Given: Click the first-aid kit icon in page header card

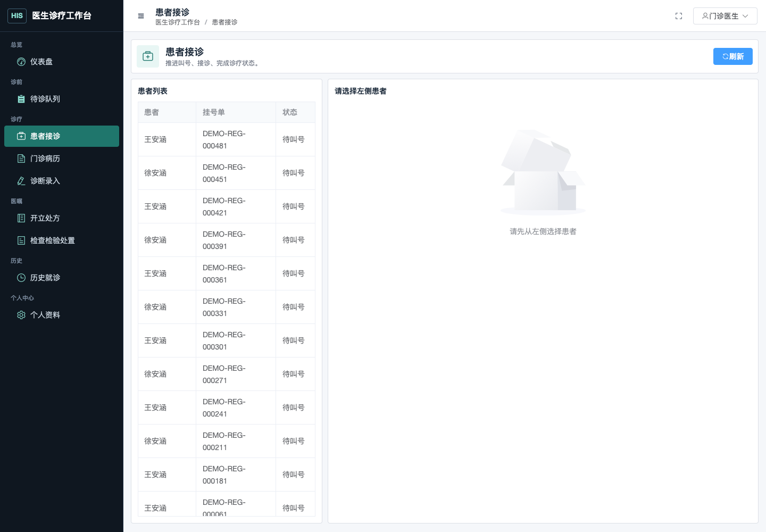Looking at the screenshot, I should [148, 56].
